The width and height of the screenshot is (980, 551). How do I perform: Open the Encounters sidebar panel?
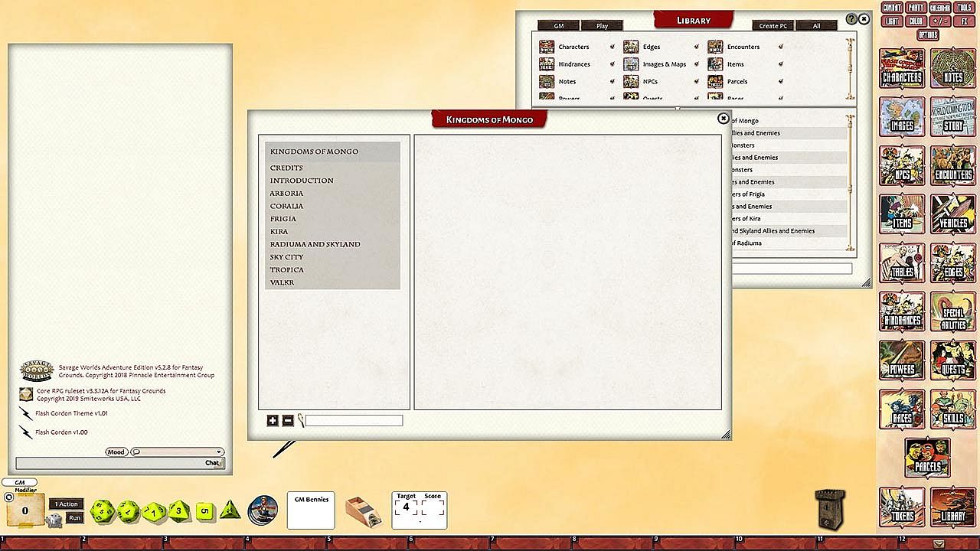pyautogui.click(x=953, y=166)
